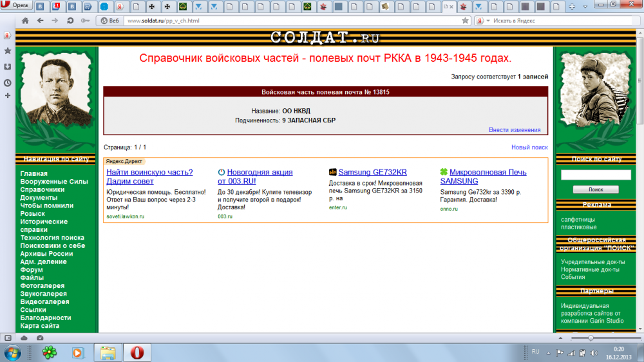Expand the Yandex search engine dropdown
Image resolution: width=644 pixels, height=362 pixels.
tap(488, 21)
